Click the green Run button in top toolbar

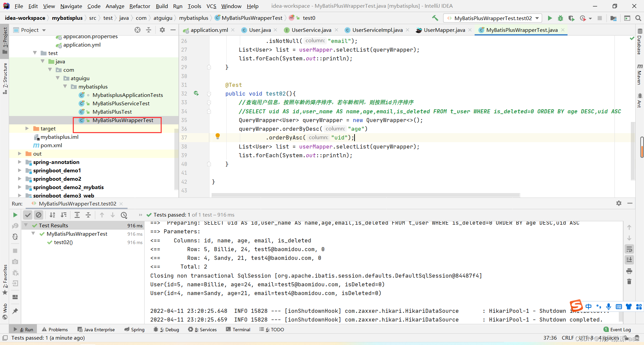click(x=550, y=18)
